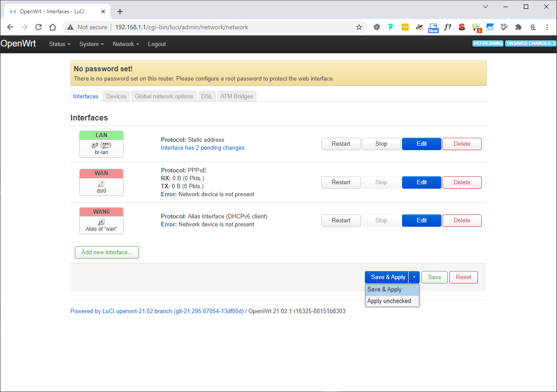Bookmark this page with the star icon
The height and width of the screenshot is (392, 557).
[x=359, y=27]
